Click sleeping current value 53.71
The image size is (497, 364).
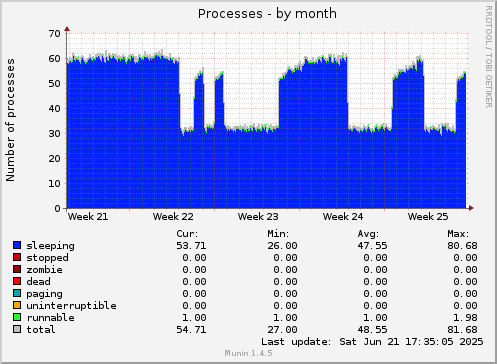point(191,246)
